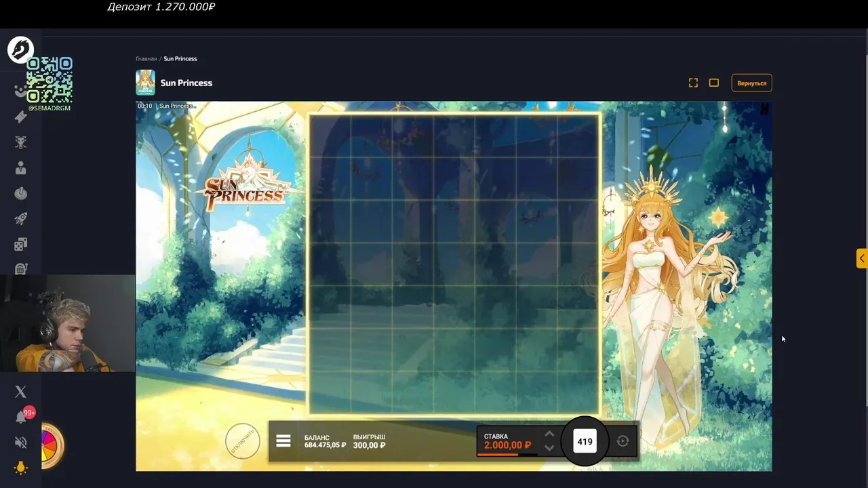The height and width of the screenshot is (488, 868).
Task: Click the Вернуться button
Action: coord(751,83)
